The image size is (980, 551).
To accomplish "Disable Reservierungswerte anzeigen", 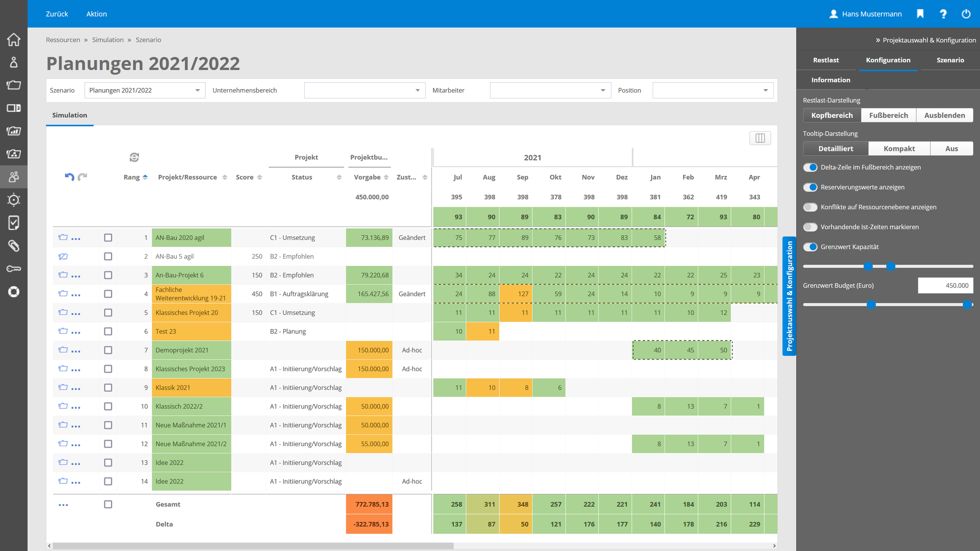I will 810,187.
